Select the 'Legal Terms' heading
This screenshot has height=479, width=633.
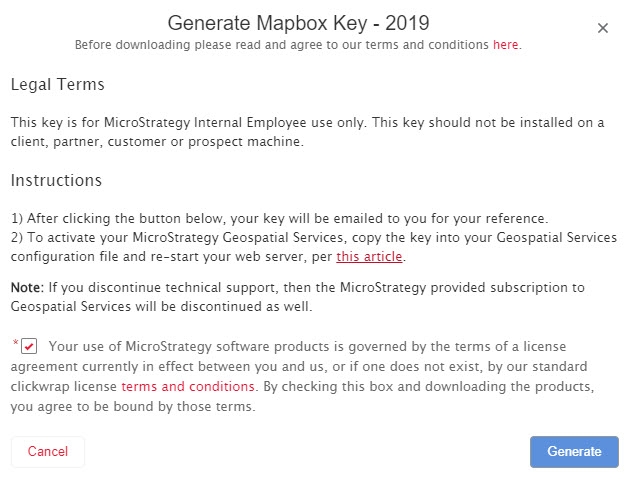[x=58, y=85]
